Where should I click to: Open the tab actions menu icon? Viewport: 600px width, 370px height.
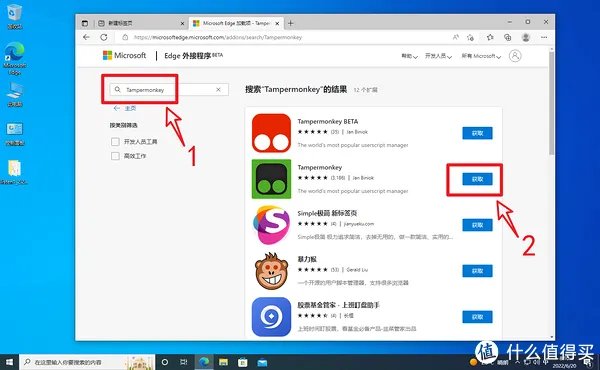85,23
